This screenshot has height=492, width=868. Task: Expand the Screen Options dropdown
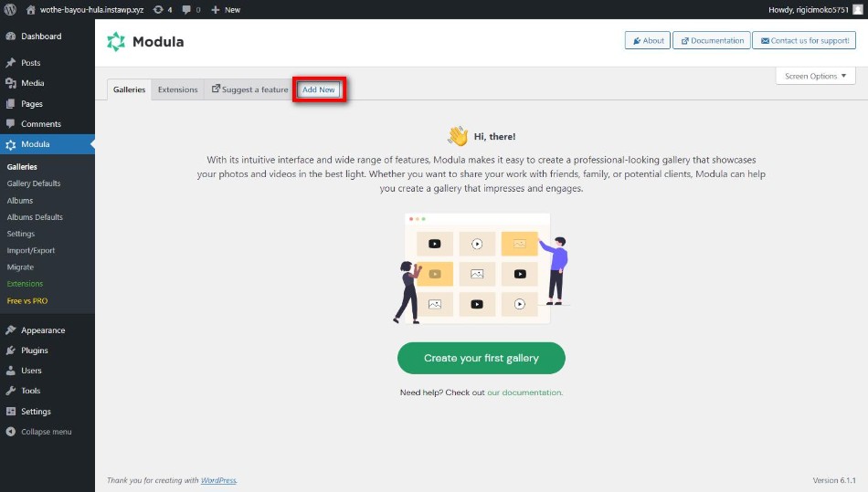pos(815,76)
